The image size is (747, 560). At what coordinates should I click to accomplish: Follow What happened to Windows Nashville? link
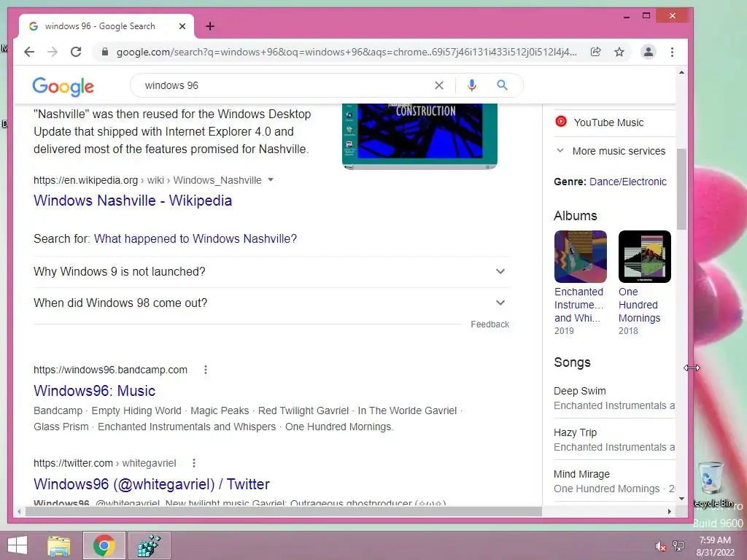pyautogui.click(x=196, y=238)
